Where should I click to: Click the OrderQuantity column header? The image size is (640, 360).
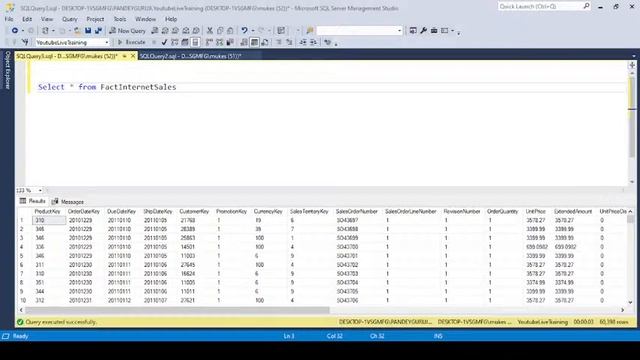point(502,211)
